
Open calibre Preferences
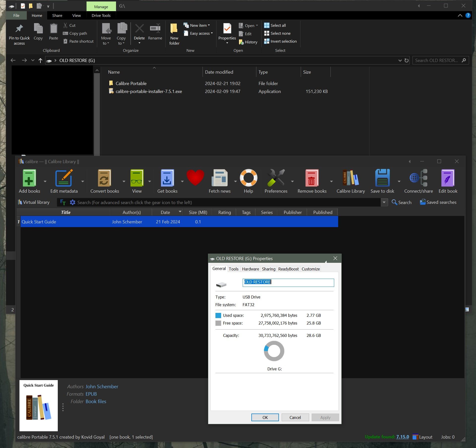(276, 178)
